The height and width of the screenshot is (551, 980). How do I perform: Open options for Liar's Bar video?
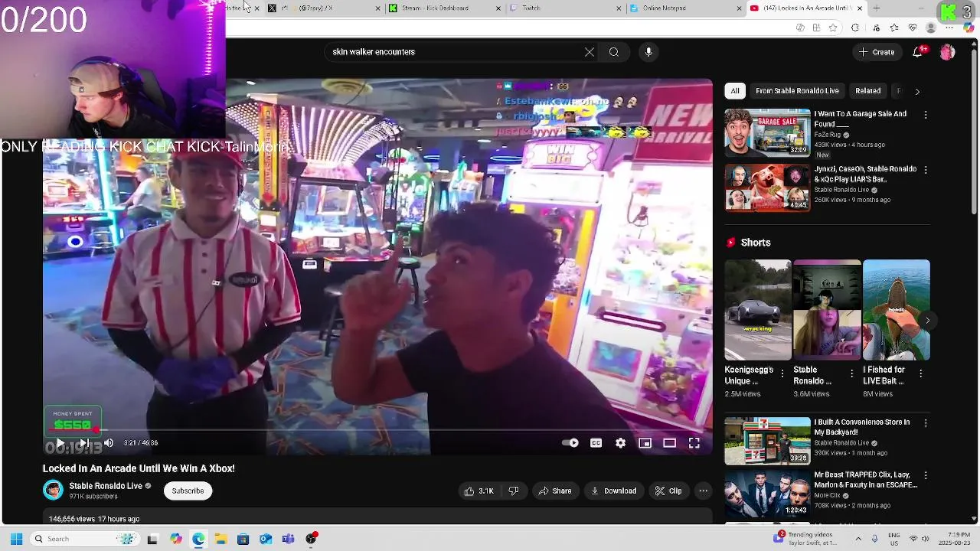pyautogui.click(x=926, y=170)
